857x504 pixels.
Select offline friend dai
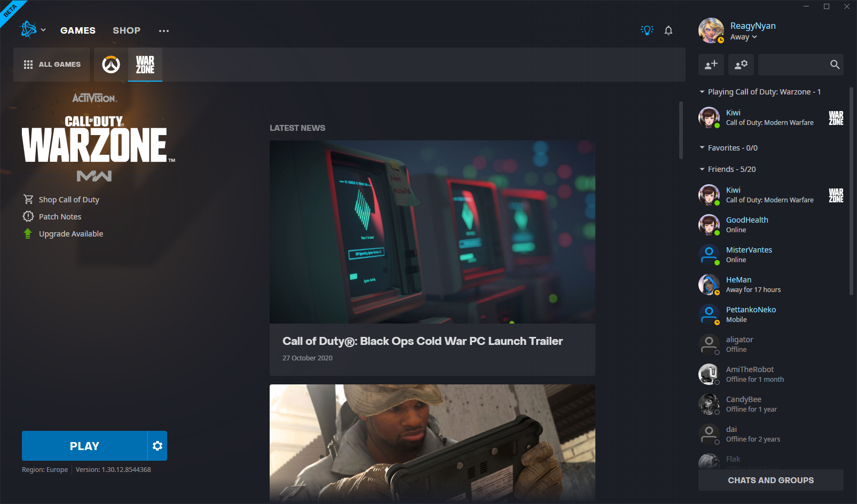click(x=771, y=434)
